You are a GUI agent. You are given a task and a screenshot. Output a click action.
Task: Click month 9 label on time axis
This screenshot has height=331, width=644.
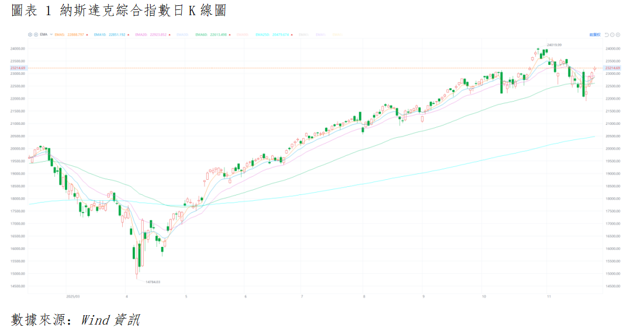423,296
